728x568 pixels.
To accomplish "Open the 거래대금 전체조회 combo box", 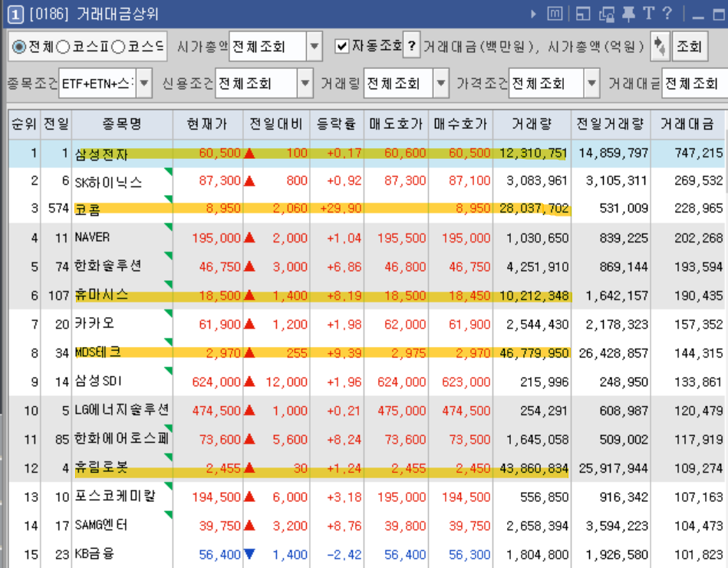I will pos(694,84).
